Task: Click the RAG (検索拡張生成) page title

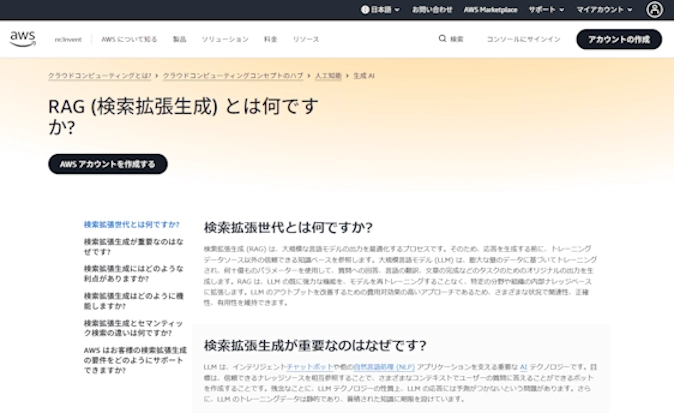Action: (183, 116)
